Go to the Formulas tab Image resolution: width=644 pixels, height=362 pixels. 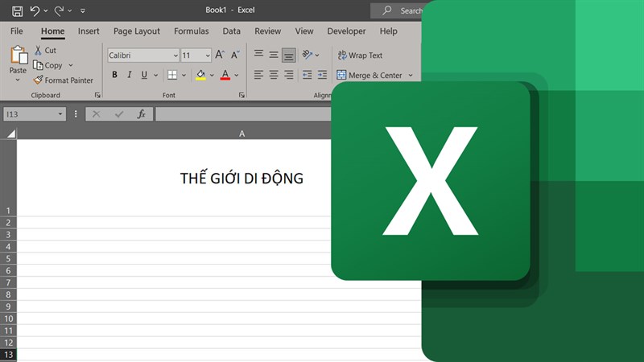tap(191, 31)
